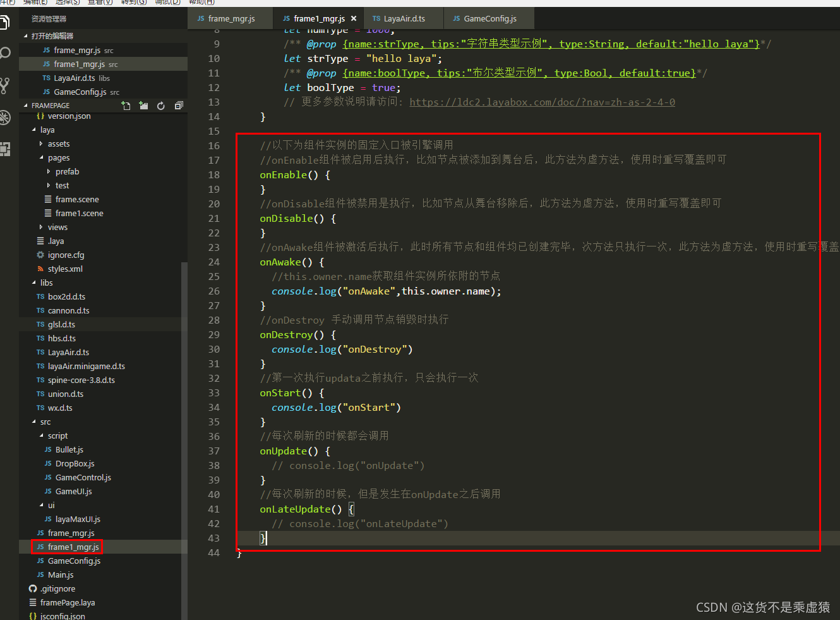840x620 pixels.
Task: Refresh the FRAMEPAGE explorer tree
Action: coord(161,106)
